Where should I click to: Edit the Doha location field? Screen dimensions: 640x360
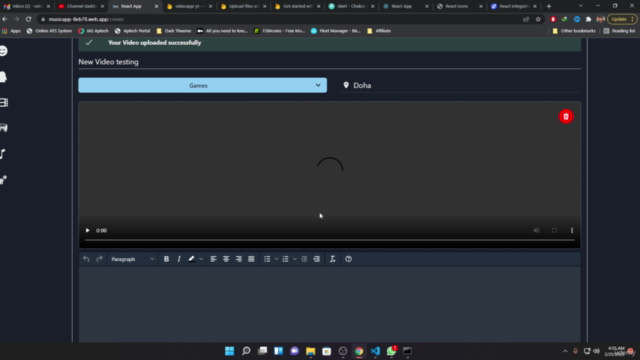click(x=460, y=85)
